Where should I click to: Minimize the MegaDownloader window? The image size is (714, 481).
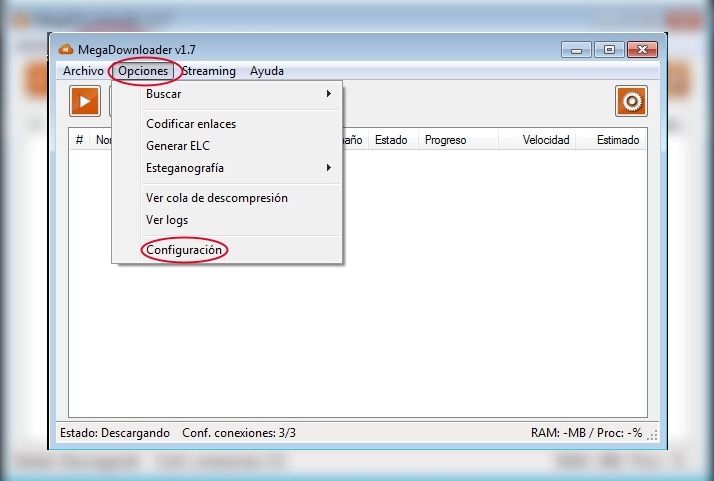click(x=576, y=49)
